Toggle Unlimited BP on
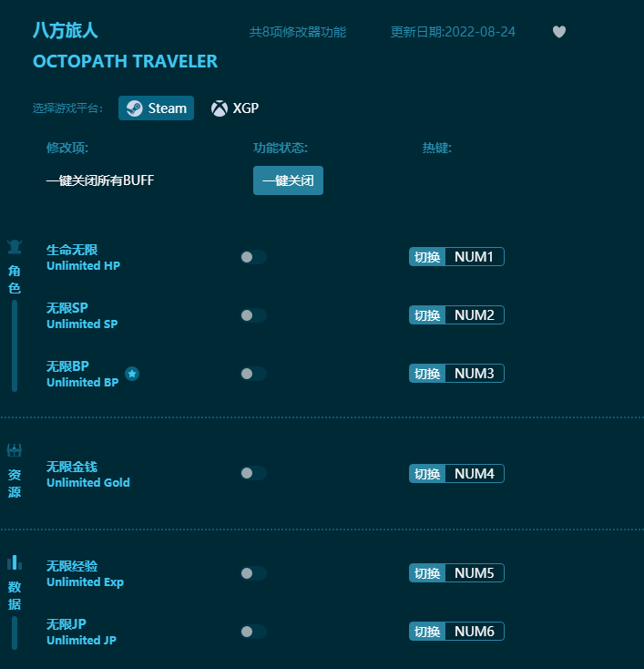This screenshot has height=669, width=644. point(253,374)
